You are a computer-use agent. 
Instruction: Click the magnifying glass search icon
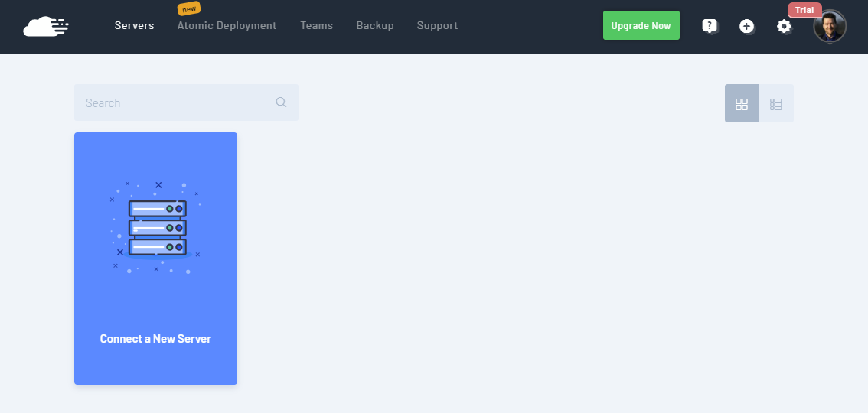pos(281,102)
